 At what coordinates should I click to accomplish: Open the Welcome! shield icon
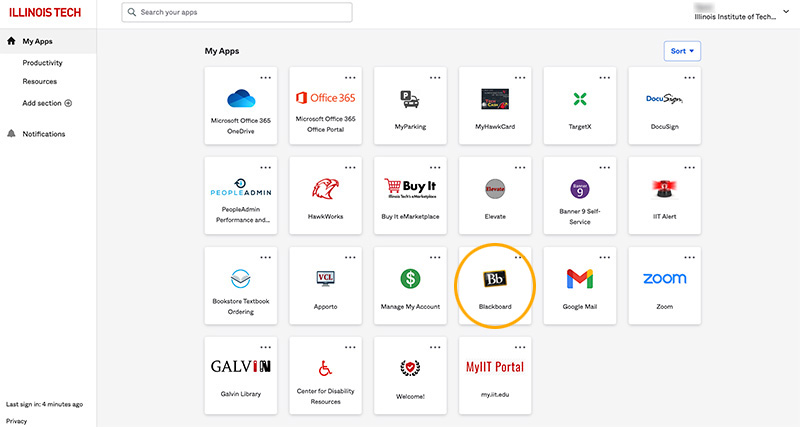point(410,368)
